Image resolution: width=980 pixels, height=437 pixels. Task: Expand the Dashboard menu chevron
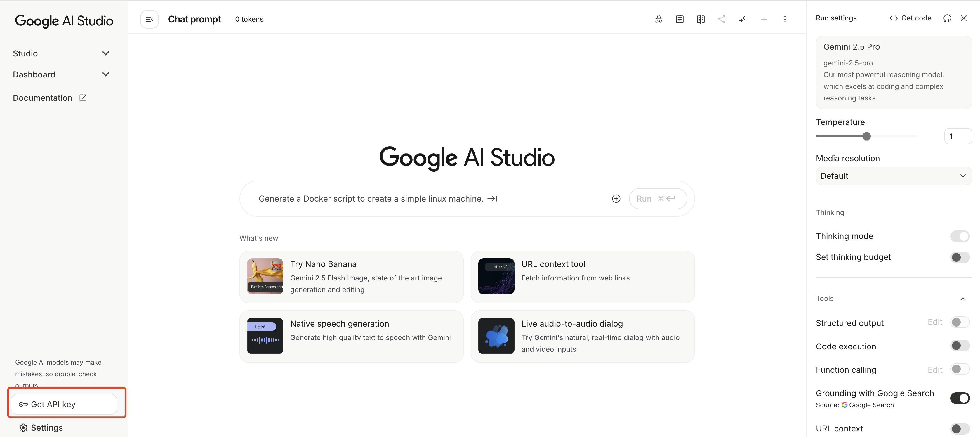(106, 74)
